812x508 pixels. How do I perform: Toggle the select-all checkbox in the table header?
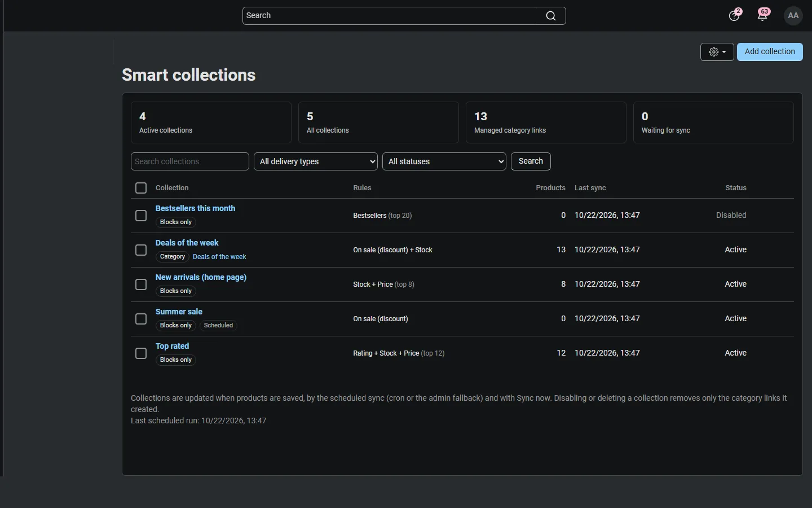141,188
